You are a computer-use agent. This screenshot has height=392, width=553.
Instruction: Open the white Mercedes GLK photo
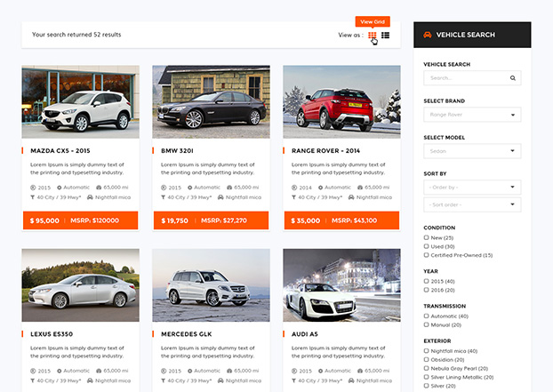(x=211, y=285)
